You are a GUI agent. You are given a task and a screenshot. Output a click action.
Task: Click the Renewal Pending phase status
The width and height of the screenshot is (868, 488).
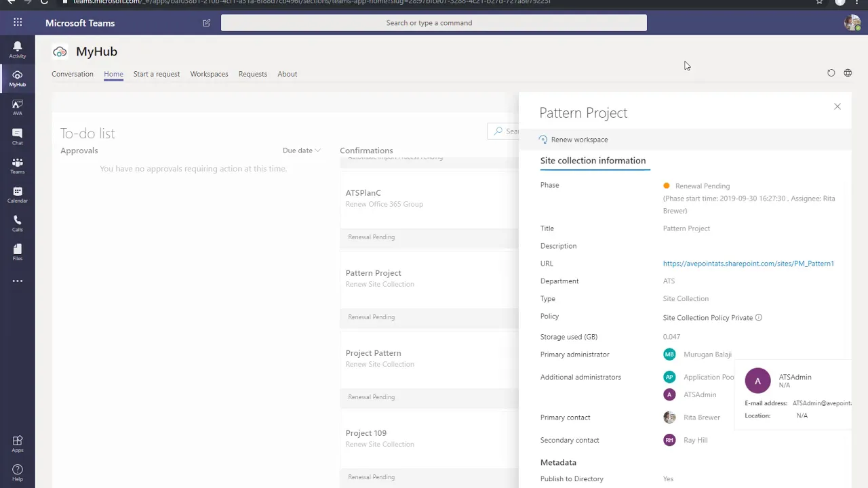click(x=703, y=186)
